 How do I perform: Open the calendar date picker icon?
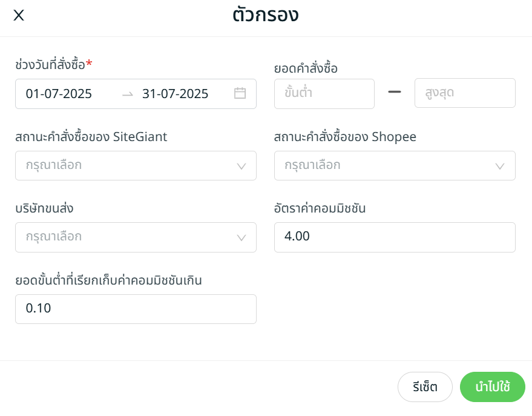click(240, 93)
